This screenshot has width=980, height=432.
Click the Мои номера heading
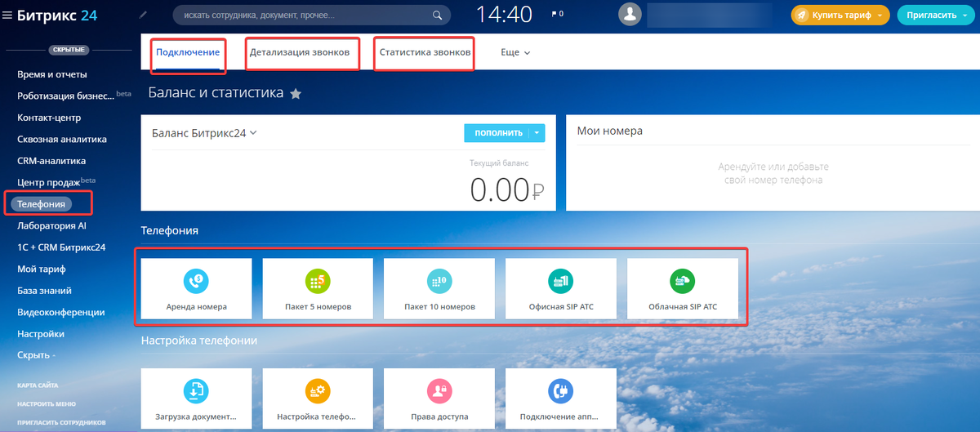[610, 131]
